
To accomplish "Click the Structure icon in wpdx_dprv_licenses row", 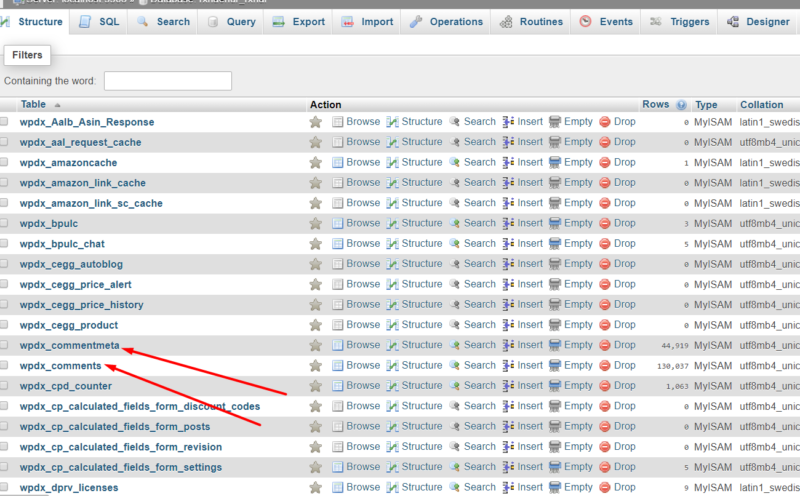I will coord(392,487).
